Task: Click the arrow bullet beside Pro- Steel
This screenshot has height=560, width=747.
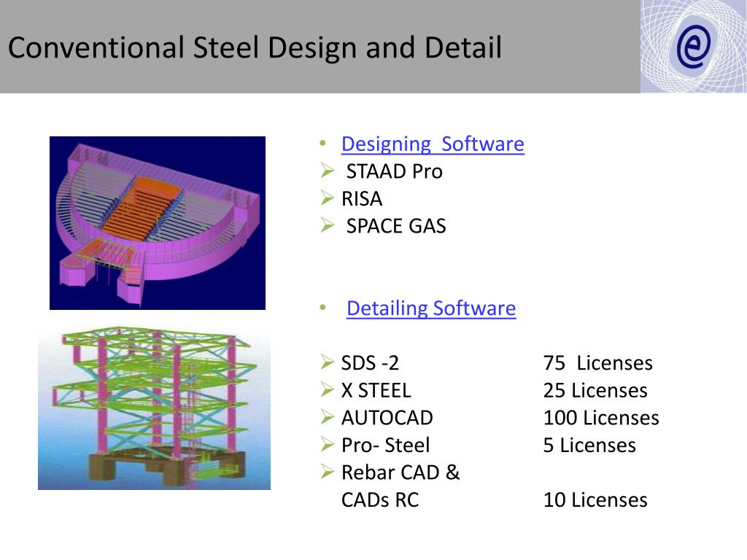Action: coord(328,444)
